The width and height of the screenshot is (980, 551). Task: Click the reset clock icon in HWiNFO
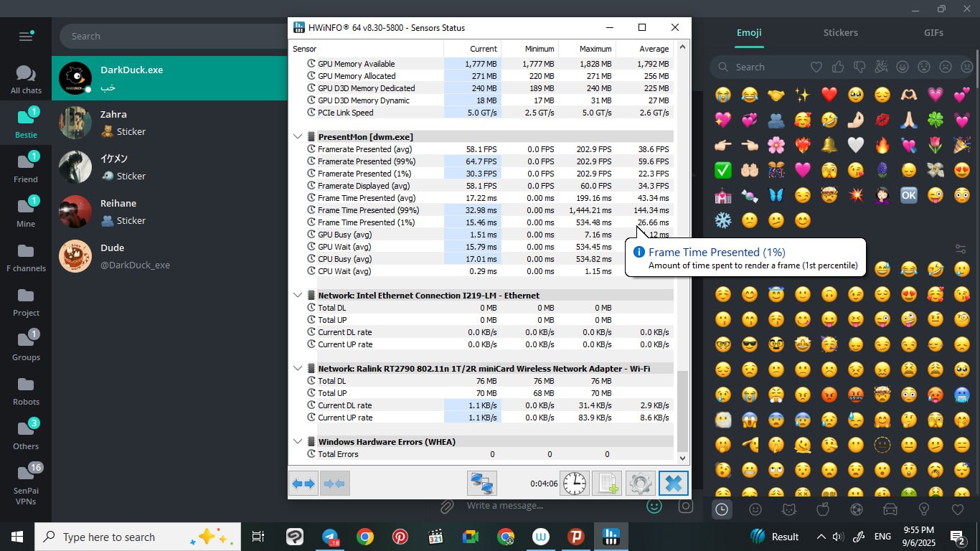574,483
